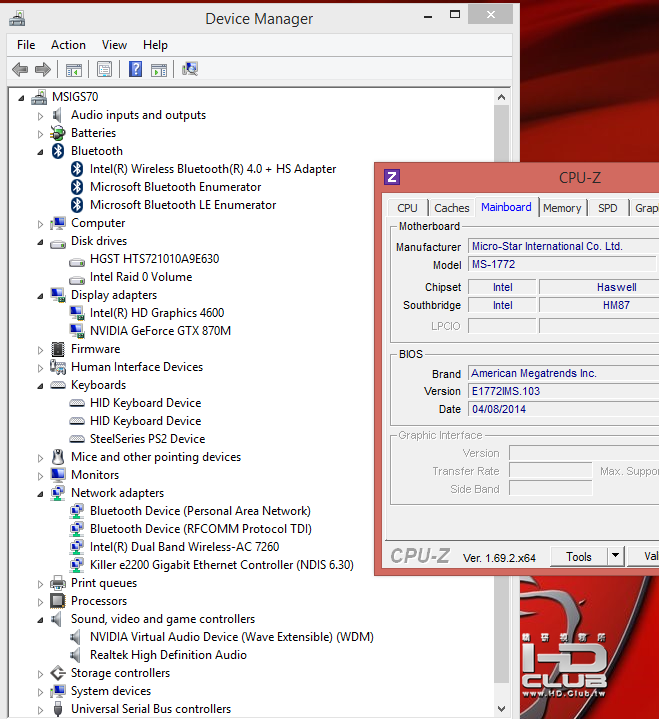Collapse the Keyboards node
The height and width of the screenshot is (719, 659).
(40, 386)
